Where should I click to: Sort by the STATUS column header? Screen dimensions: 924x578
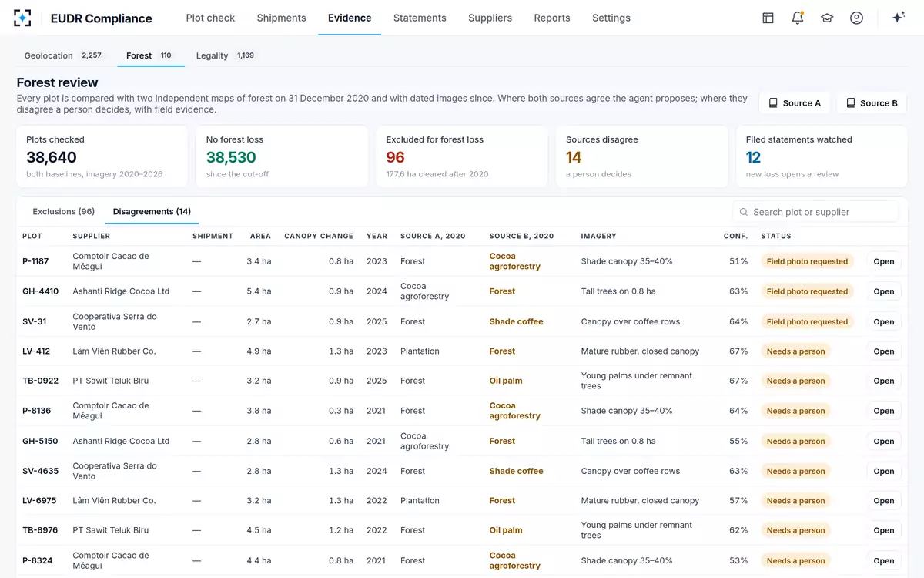click(x=776, y=236)
